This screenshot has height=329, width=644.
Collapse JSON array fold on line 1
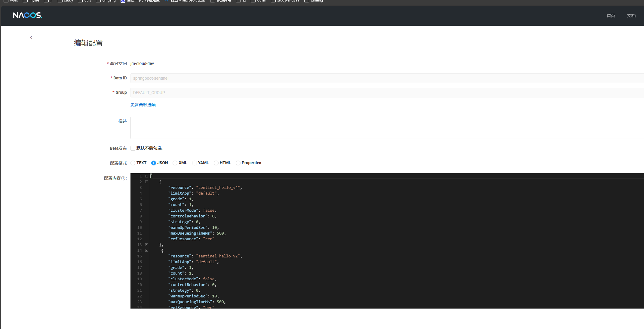(x=147, y=176)
